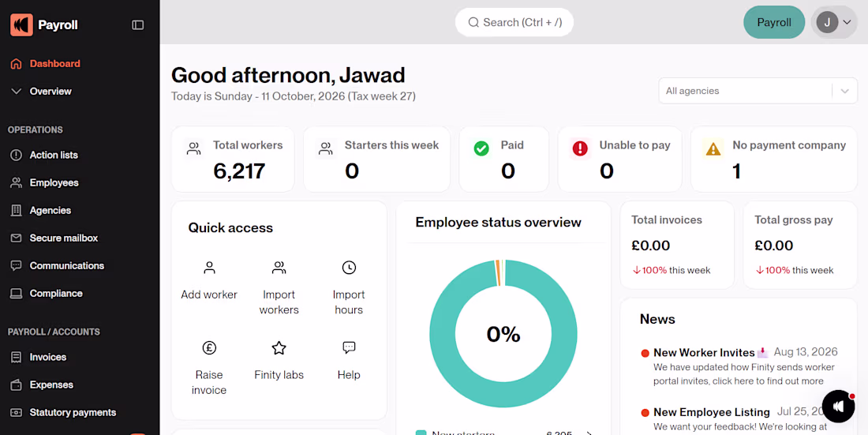Click into the Search (Ctrl + /) field
The width and height of the screenshot is (868, 435).
[x=514, y=22]
